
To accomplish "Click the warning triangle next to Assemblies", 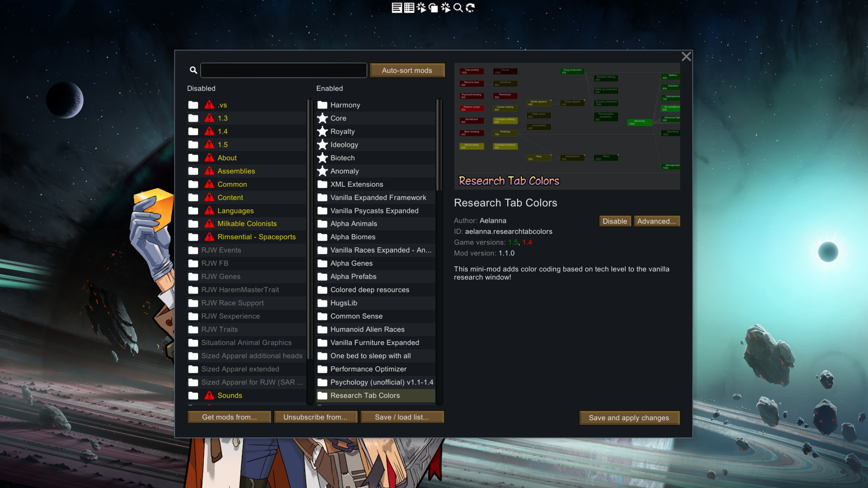I will [209, 171].
